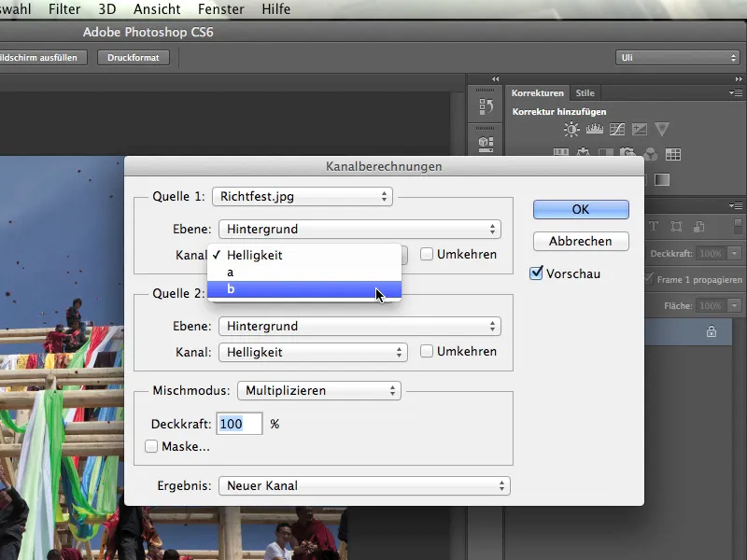Click the layer Fläche 100% field
The width and height of the screenshot is (747, 560).
tap(712, 306)
